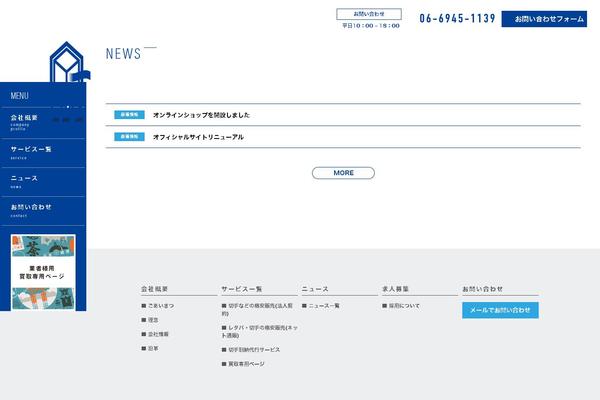Open the 買取専用ページ footer link

click(x=243, y=364)
